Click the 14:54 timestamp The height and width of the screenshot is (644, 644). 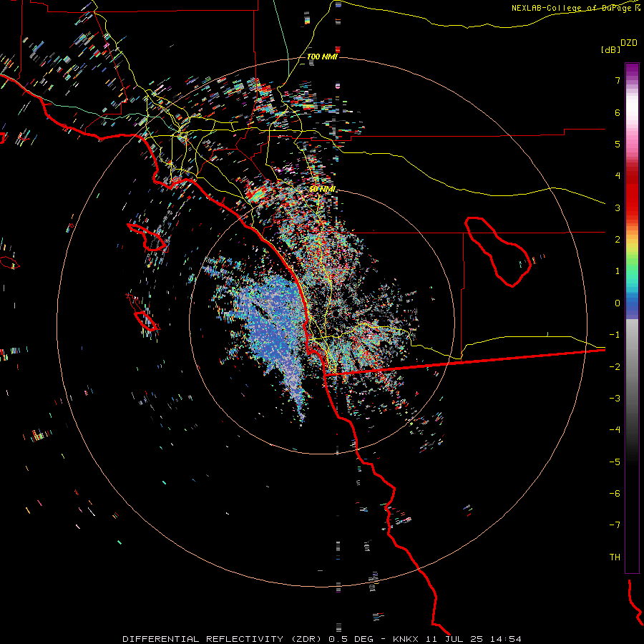pos(505,639)
